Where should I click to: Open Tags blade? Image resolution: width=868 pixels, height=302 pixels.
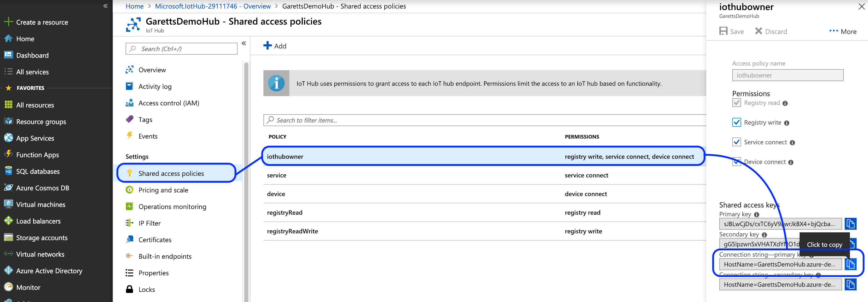pyautogui.click(x=145, y=120)
